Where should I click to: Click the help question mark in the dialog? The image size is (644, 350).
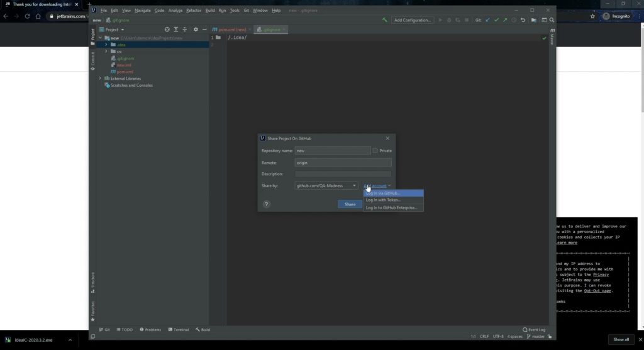267,204
